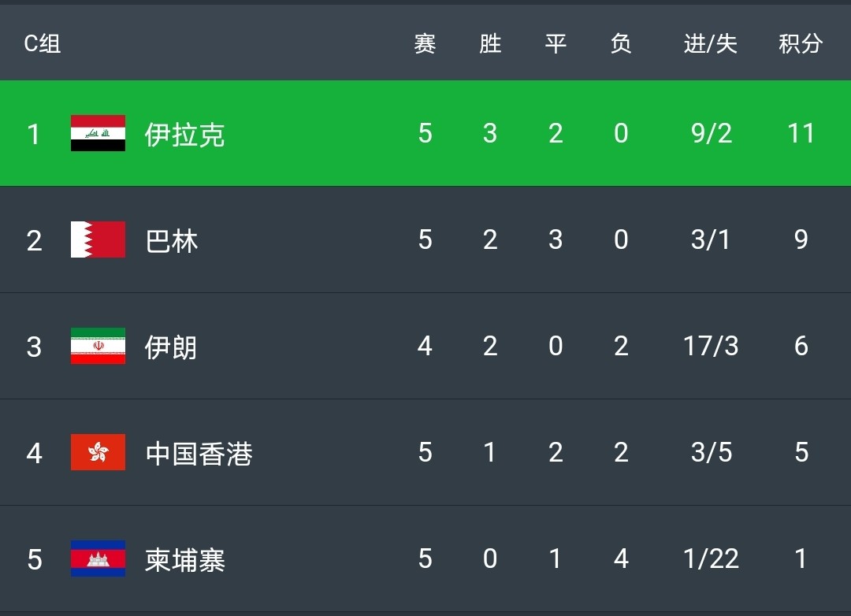Viewport: 851px width, 616px height.
Task: Click the 中国香港 team name
Action: (x=197, y=453)
